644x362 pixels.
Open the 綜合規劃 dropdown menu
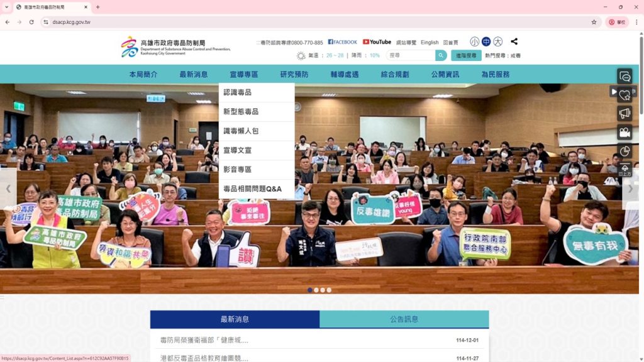(x=396, y=74)
